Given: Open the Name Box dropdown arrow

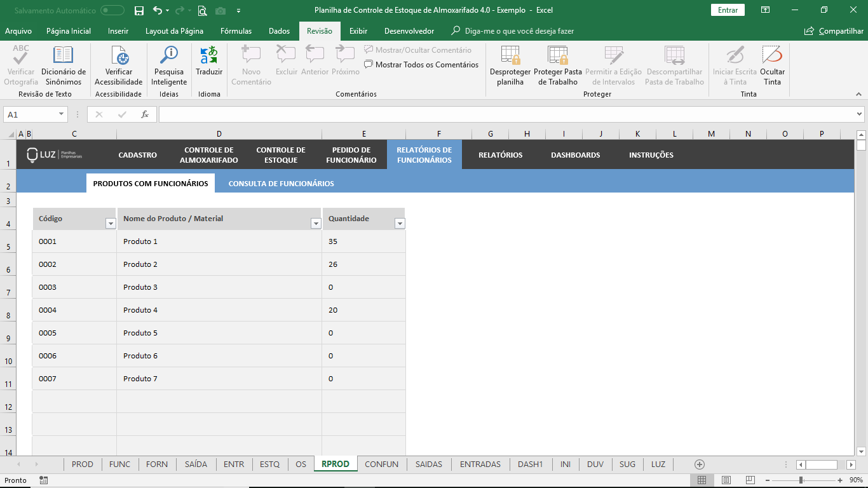Looking at the screenshot, I should pos(62,114).
